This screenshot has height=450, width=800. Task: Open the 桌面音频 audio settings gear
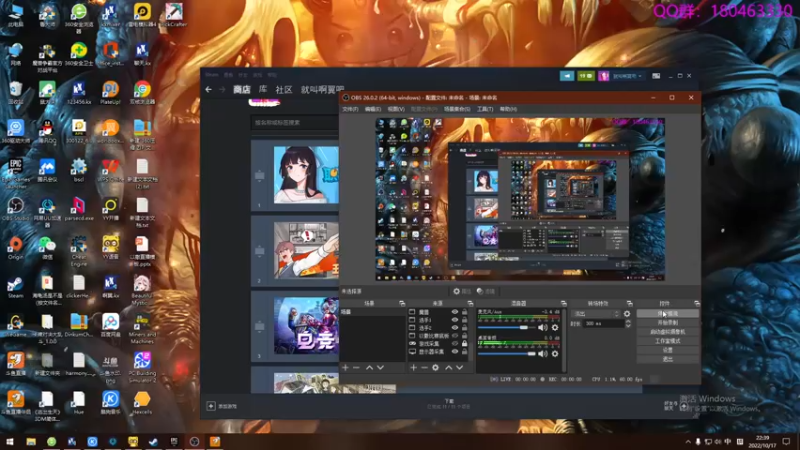coord(555,354)
